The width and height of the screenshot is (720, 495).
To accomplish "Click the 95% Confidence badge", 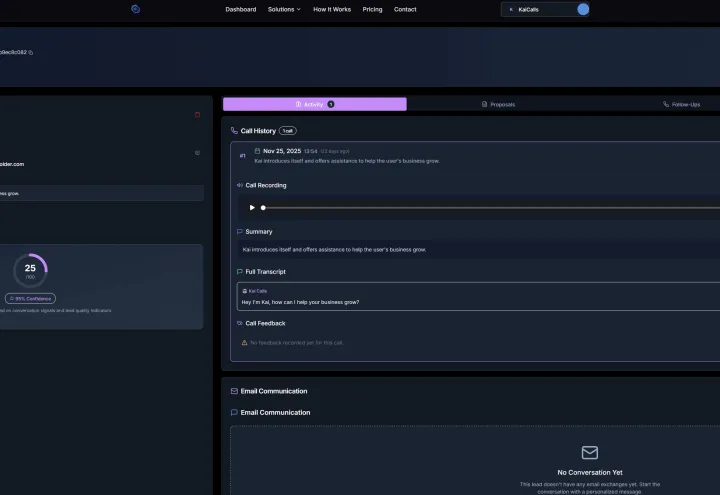I will [30, 298].
